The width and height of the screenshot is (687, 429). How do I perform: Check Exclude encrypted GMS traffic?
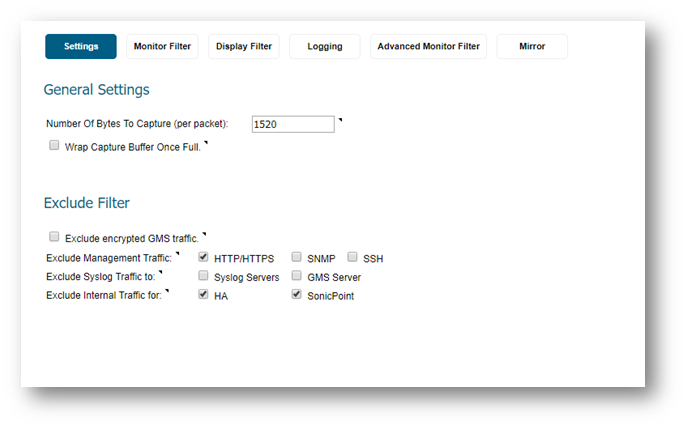(54, 237)
